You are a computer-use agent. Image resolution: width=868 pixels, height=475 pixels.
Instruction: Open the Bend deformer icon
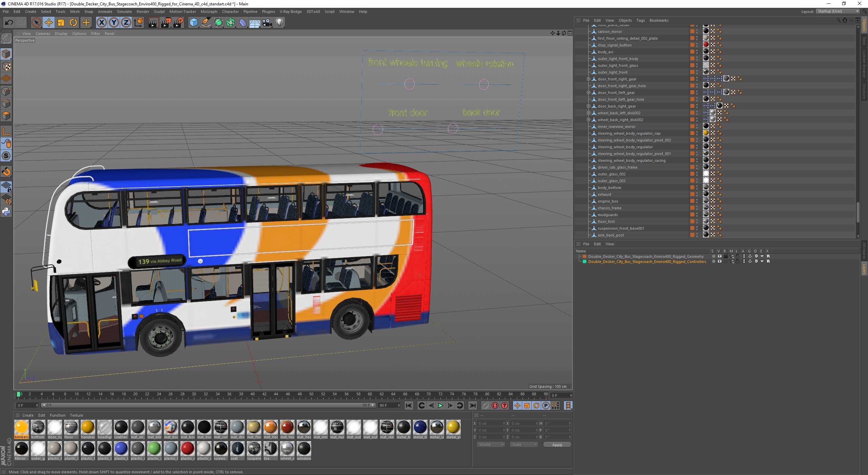point(243,22)
